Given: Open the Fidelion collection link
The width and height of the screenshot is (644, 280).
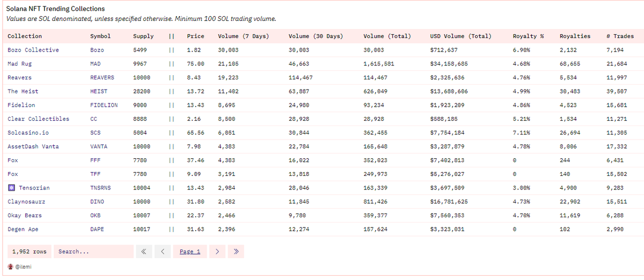Looking at the screenshot, I should (x=21, y=105).
